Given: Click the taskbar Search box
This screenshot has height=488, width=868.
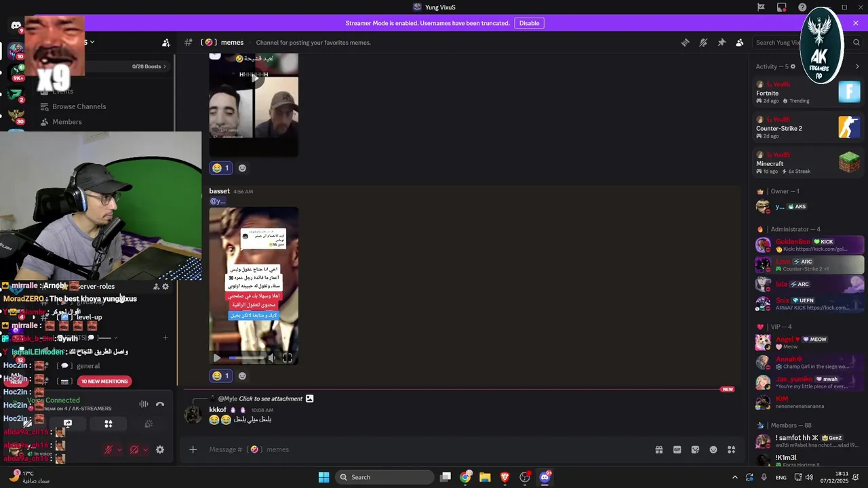Looking at the screenshot, I should pyautogui.click(x=385, y=477).
